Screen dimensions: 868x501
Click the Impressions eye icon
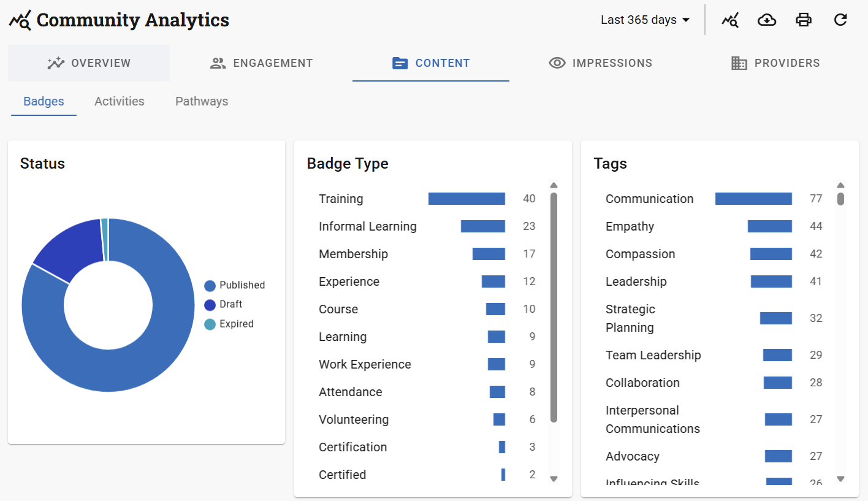(x=557, y=63)
